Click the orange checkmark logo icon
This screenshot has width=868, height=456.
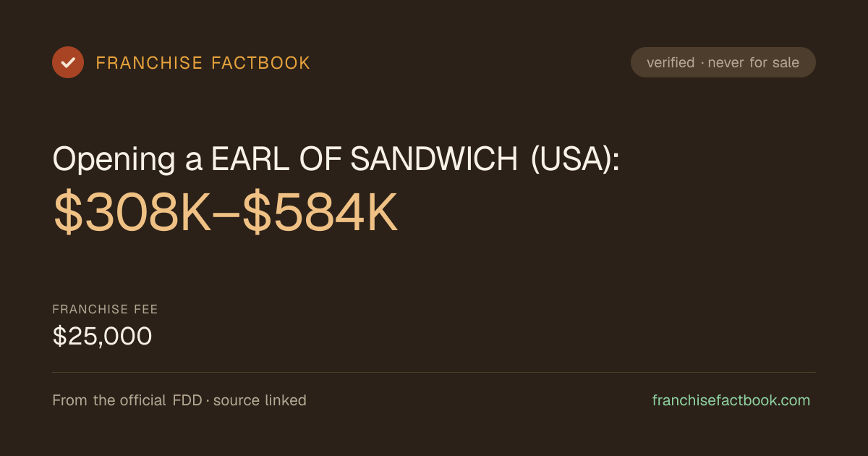(68, 62)
